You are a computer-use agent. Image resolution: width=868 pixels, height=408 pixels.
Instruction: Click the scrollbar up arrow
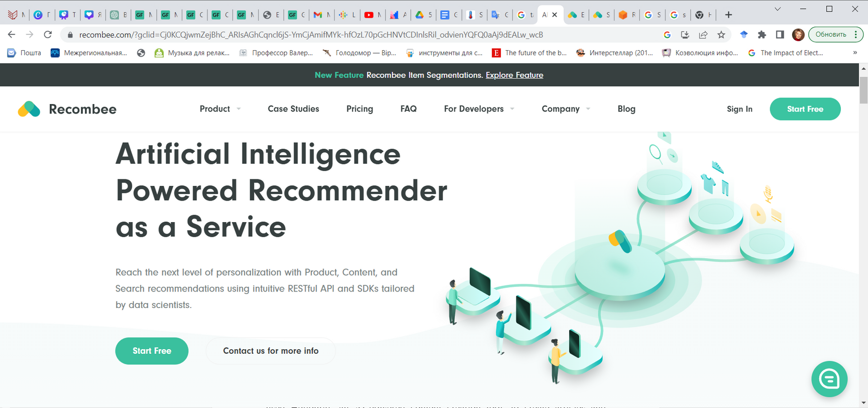863,68
